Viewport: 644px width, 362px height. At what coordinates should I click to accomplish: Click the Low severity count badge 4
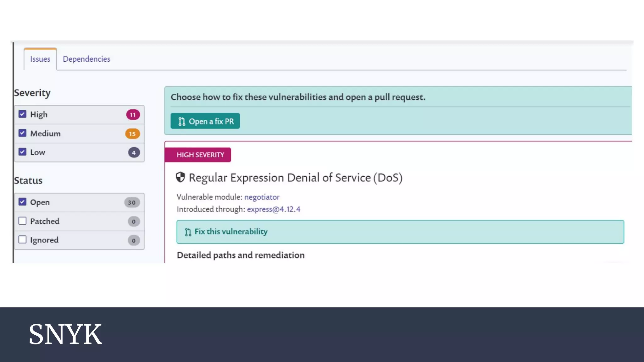134,153
